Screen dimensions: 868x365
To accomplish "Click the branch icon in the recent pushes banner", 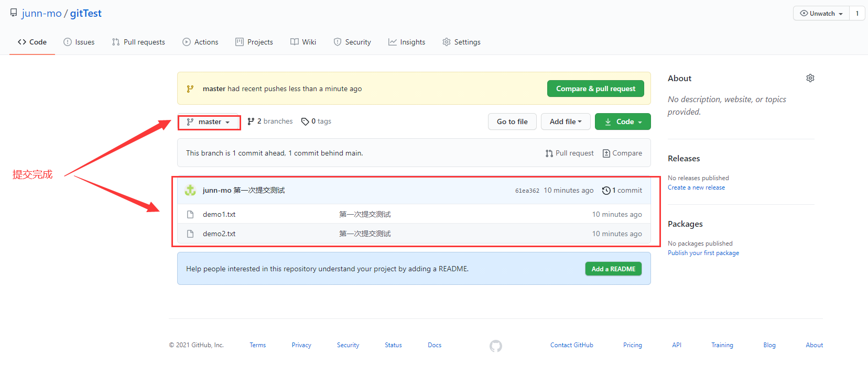I will 190,89.
